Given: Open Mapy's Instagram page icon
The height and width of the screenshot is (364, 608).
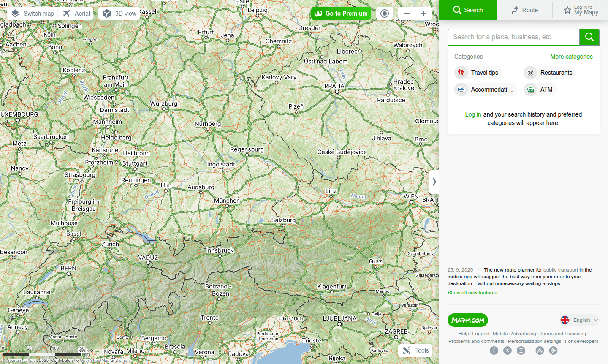Looking at the screenshot, I should pyautogui.click(x=521, y=350).
